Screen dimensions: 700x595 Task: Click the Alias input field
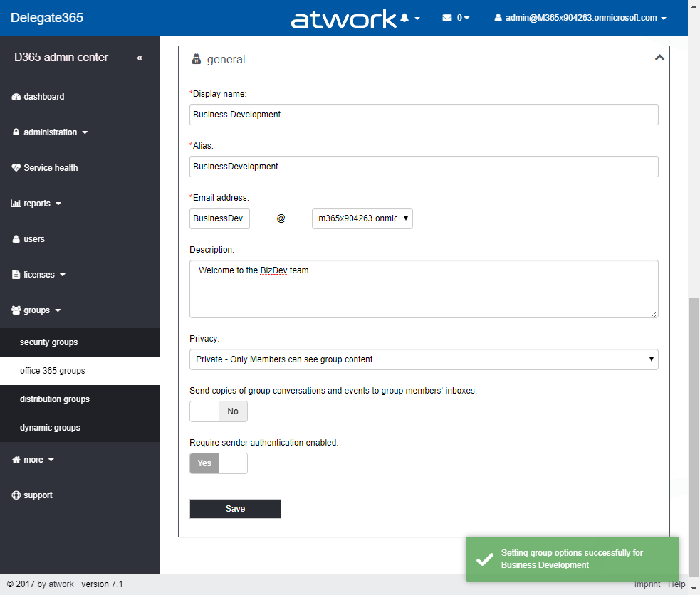pyautogui.click(x=424, y=167)
